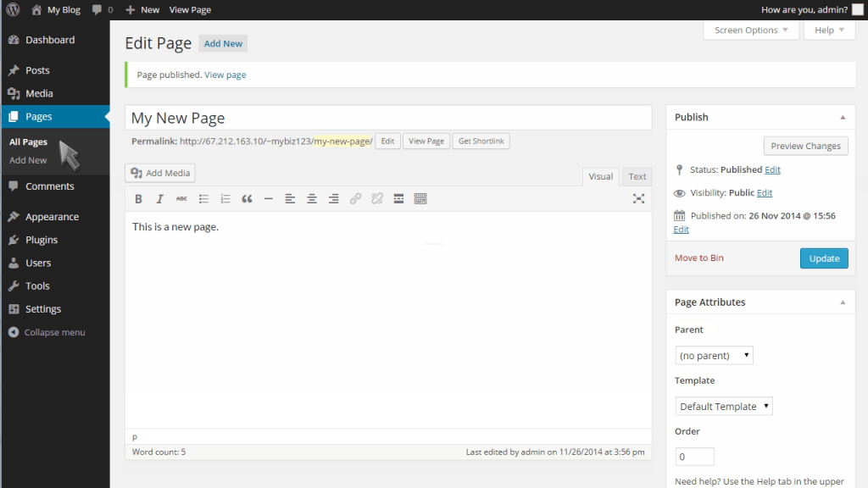The image size is (868, 488).
Task: Apply italic formatting to the text
Action: tap(159, 198)
